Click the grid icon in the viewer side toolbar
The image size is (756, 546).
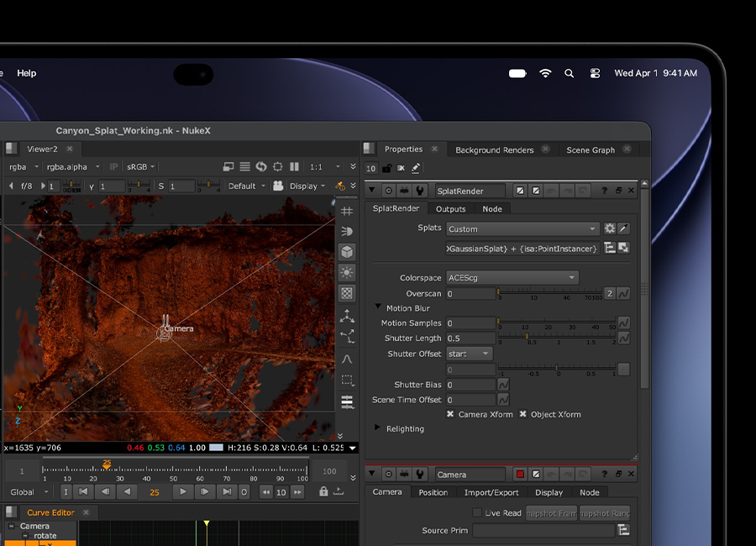point(347,212)
